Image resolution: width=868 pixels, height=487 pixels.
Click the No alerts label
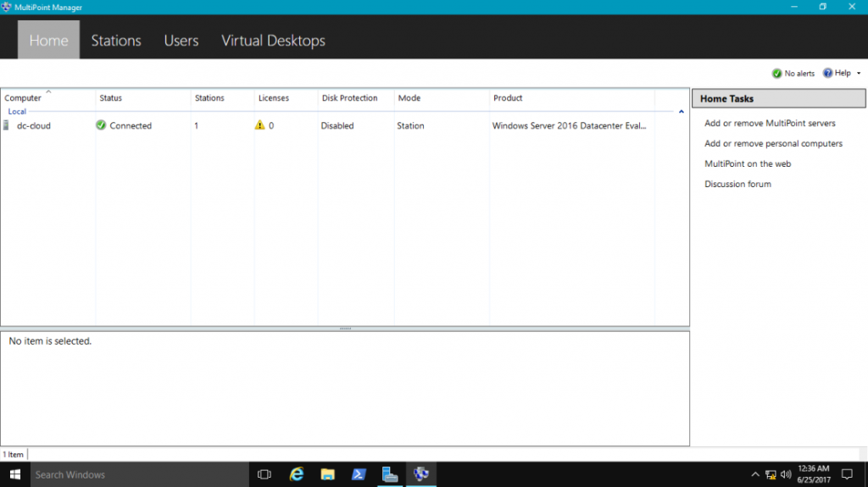799,73
